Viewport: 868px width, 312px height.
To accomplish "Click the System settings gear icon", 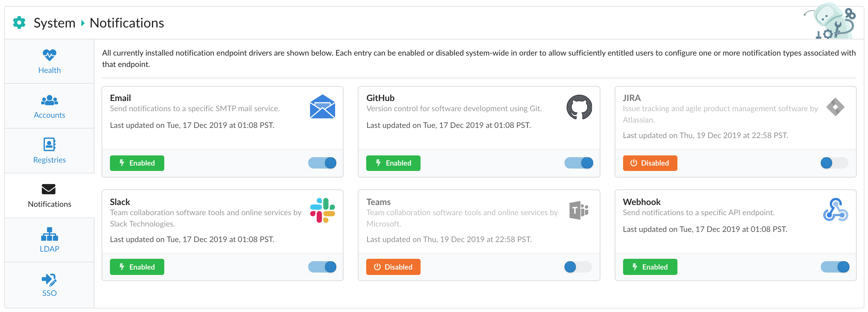I will click(x=19, y=23).
